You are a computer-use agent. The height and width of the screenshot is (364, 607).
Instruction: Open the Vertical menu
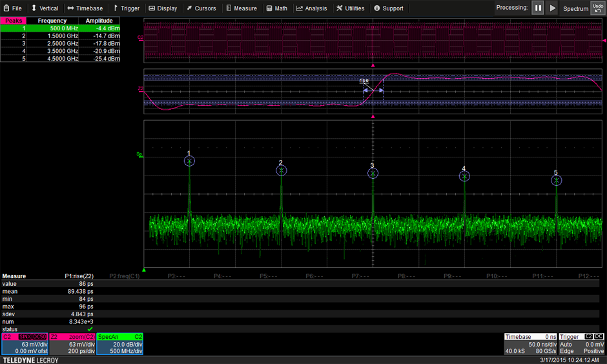click(45, 8)
